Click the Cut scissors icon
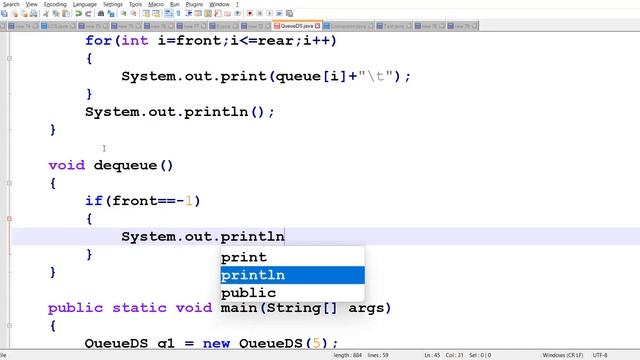The width and height of the screenshot is (640, 360). [x=46, y=13]
